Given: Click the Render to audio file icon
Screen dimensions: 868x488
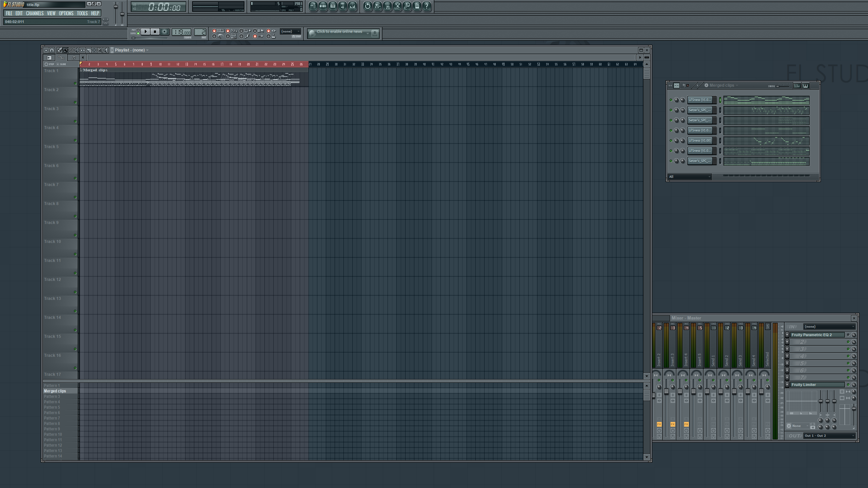Looking at the screenshot, I should click(x=387, y=6).
